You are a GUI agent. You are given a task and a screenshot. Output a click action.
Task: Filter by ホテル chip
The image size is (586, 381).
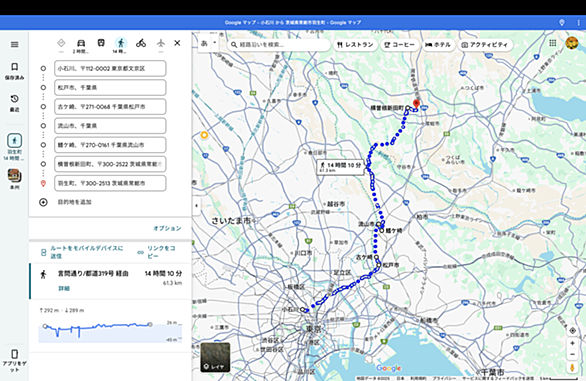pos(437,44)
